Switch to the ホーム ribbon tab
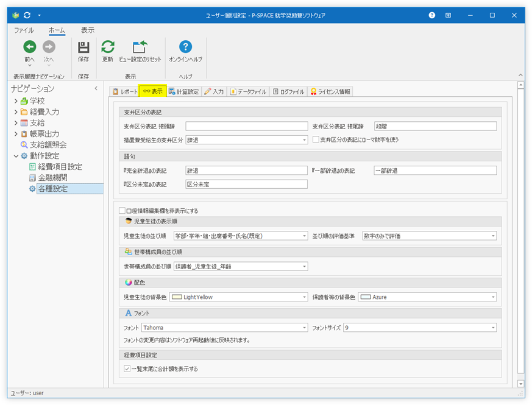 [57, 30]
